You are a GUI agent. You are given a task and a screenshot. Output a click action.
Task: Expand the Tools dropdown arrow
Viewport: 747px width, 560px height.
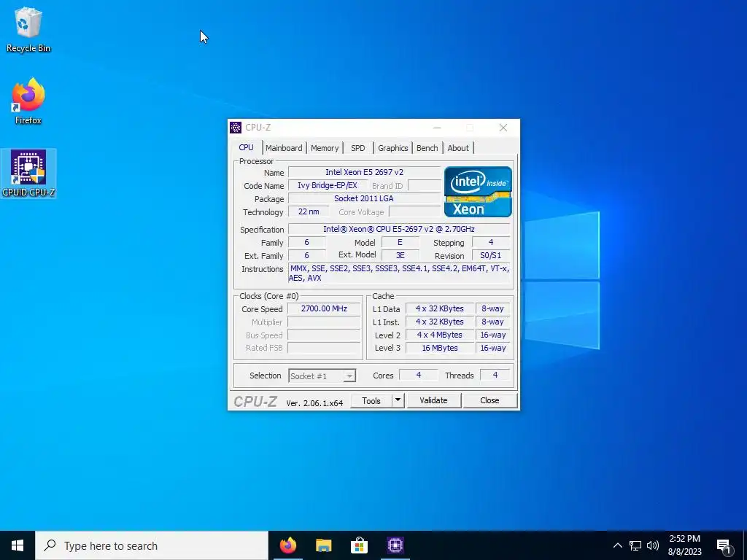coord(398,400)
